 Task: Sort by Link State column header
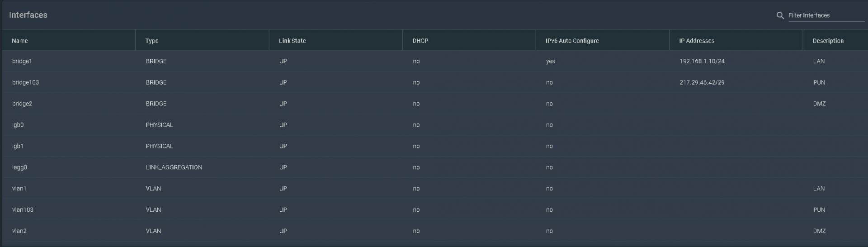292,41
